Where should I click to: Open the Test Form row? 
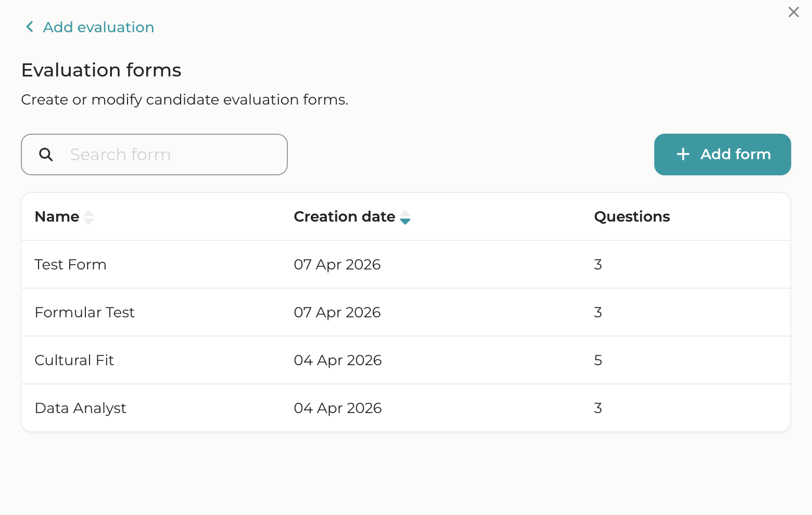(70, 264)
